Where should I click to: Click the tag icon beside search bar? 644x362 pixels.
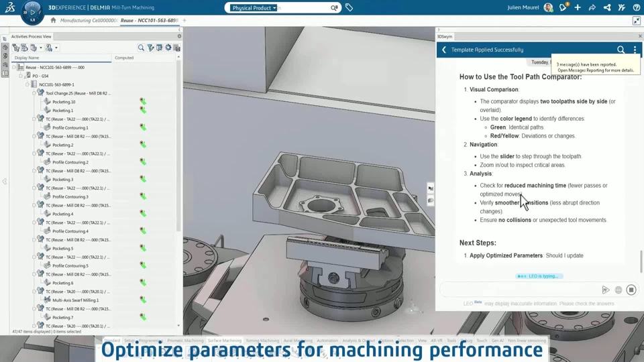pyautogui.click(x=349, y=7)
